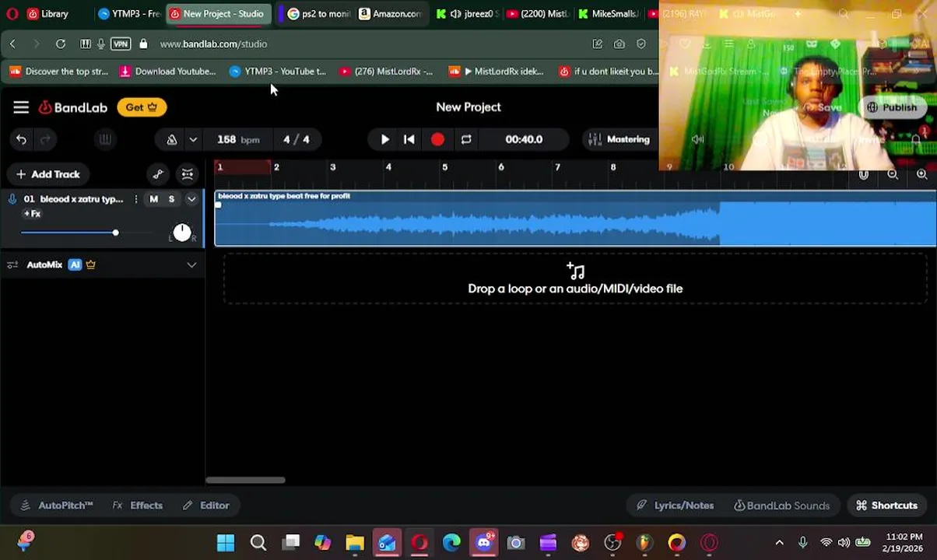Click the drop a loop or audio file area
937x560 pixels.
tap(575, 279)
